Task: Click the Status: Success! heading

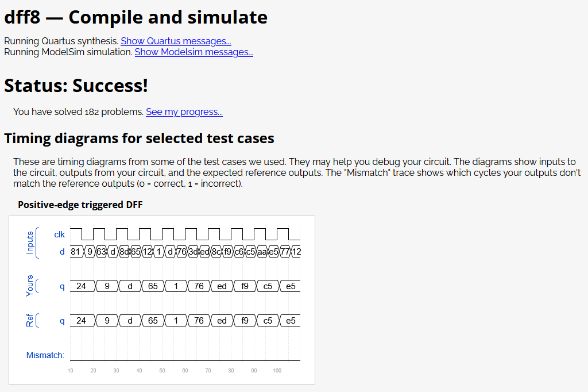Action: 76,85
